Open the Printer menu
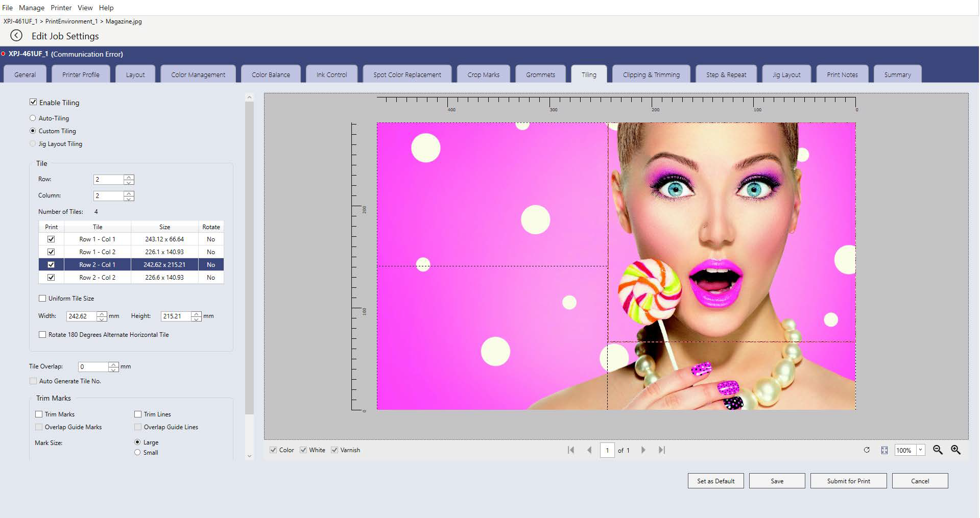The height and width of the screenshot is (518, 980). point(61,8)
